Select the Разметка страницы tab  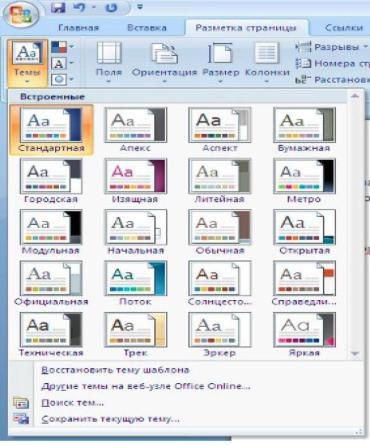(x=246, y=28)
